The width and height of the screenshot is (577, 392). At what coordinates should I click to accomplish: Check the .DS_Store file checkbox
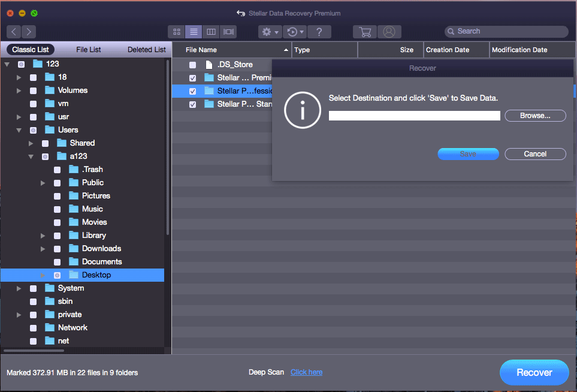click(192, 65)
